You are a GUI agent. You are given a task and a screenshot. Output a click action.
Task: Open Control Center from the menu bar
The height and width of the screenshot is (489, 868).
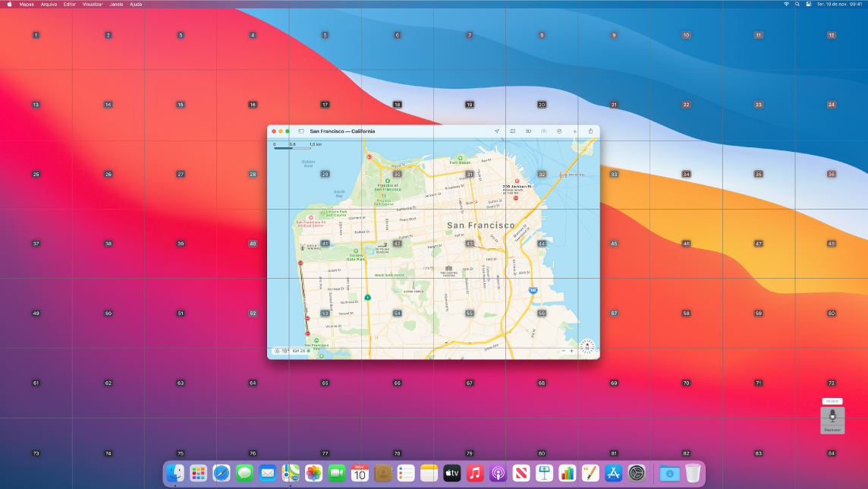809,4
